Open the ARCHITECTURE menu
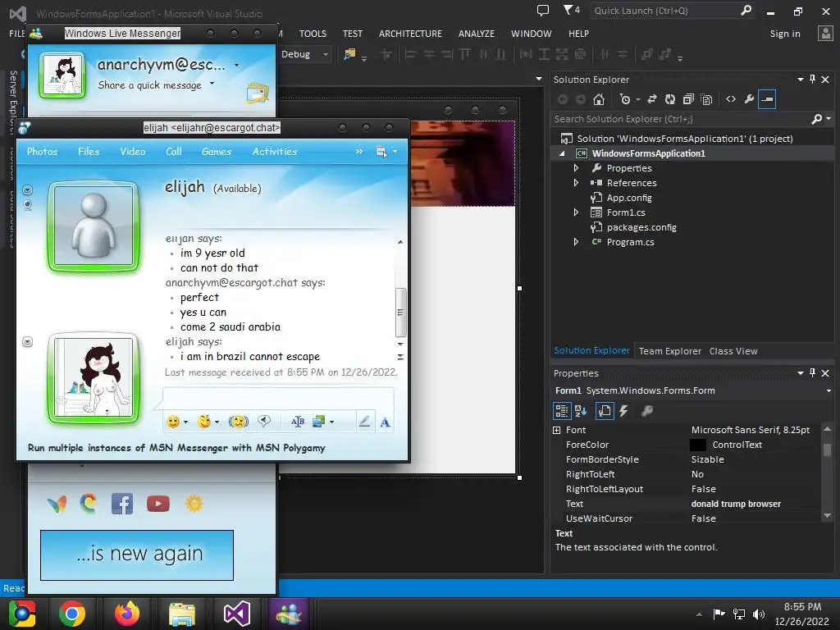The image size is (840, 630). coord(410,34)
